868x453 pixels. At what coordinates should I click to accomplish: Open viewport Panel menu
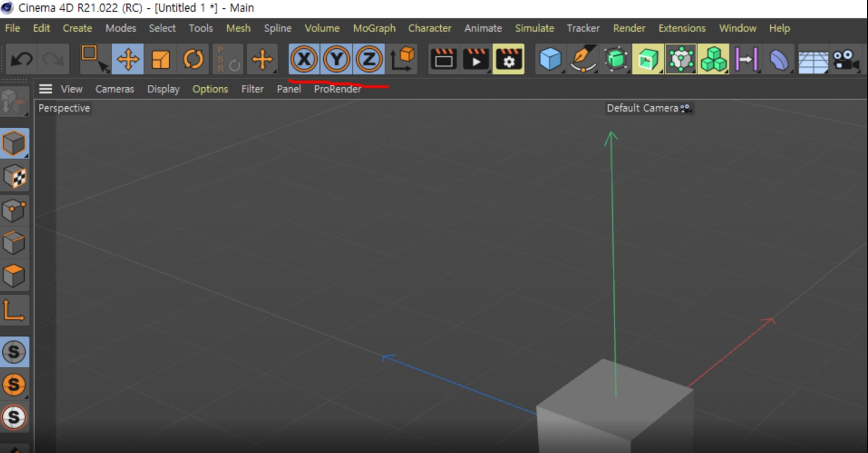click(289, 89)
